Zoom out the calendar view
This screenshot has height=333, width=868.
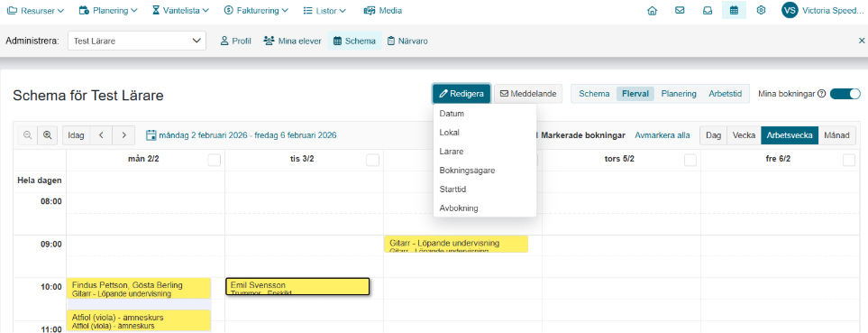click(27, 134)
